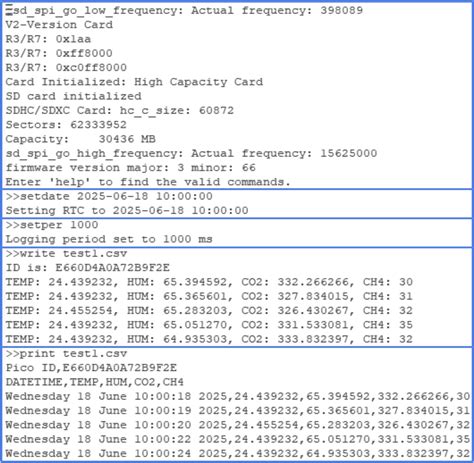Click the TEMP reading line with CH4: 35
Screen dimensions: 474x463
tap(209, 325)
